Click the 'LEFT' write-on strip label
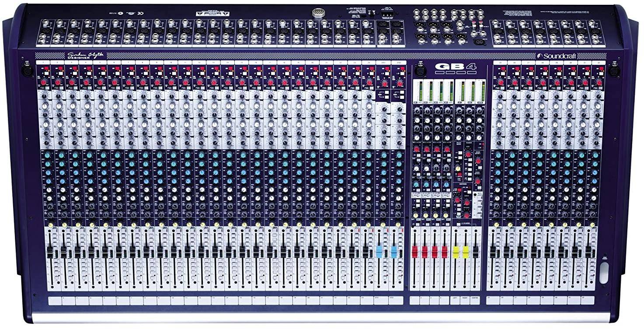The height and width of the screenshot is (330, 644). (x=455, y=301)
